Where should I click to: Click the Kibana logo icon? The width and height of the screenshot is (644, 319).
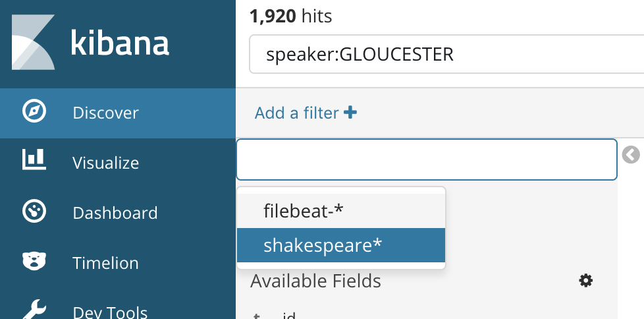point(34,42)
